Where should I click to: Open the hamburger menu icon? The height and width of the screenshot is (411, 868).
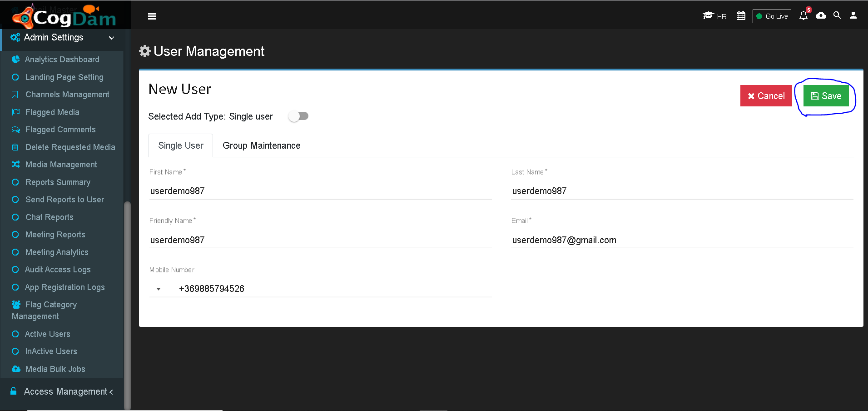pos(152,16)
